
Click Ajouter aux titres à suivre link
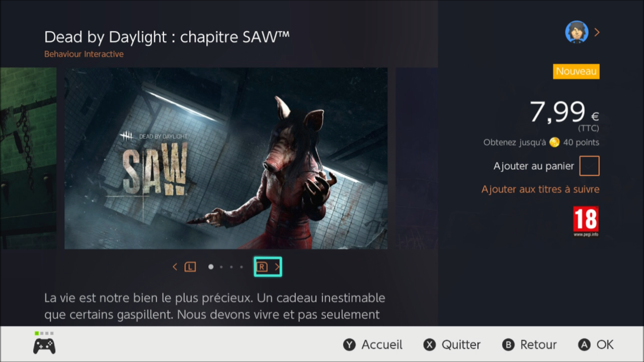(540, 190)
